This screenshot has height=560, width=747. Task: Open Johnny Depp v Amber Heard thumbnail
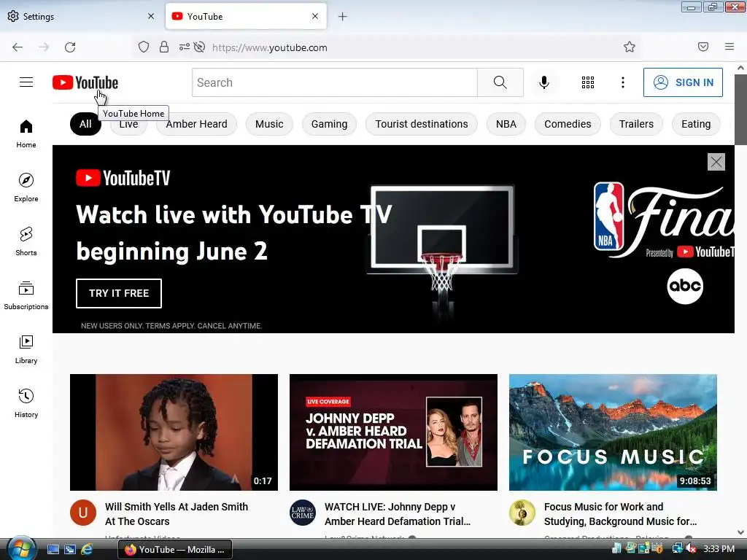393,432
